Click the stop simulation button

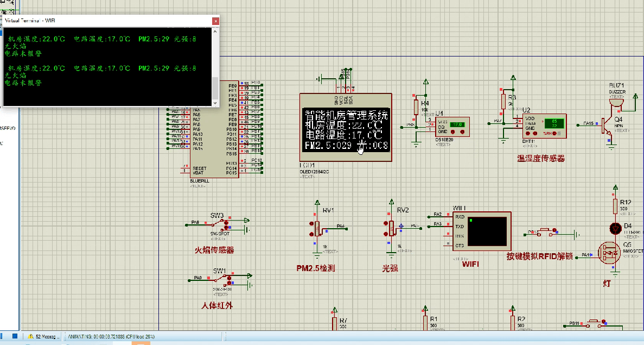15,336
